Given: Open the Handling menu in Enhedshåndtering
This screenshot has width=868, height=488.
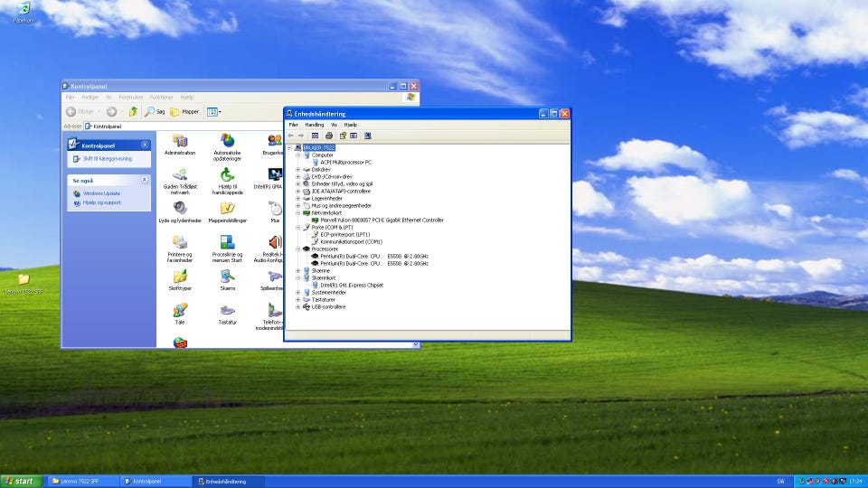Looking at the screenshot, I should click(x=315, y=125).
